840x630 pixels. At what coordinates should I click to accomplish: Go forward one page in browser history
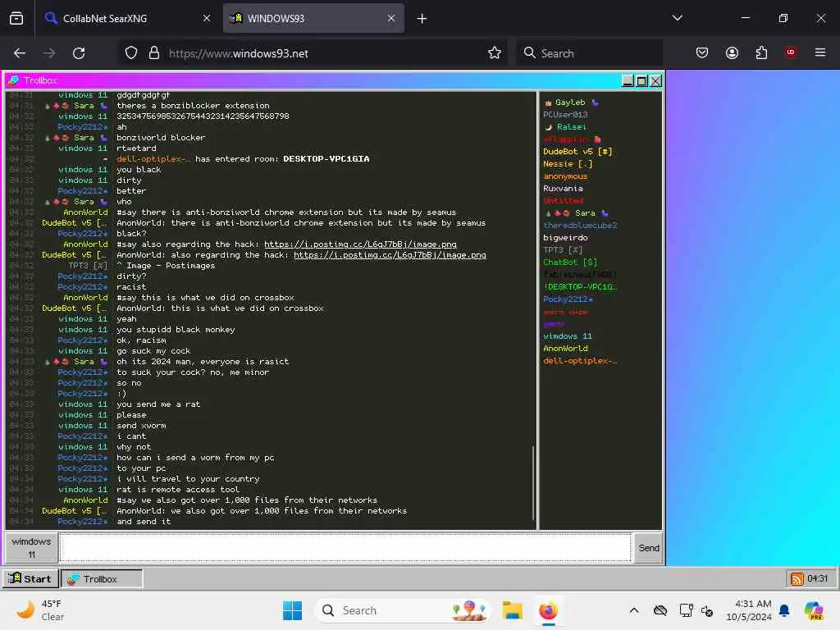click(48, 53)
